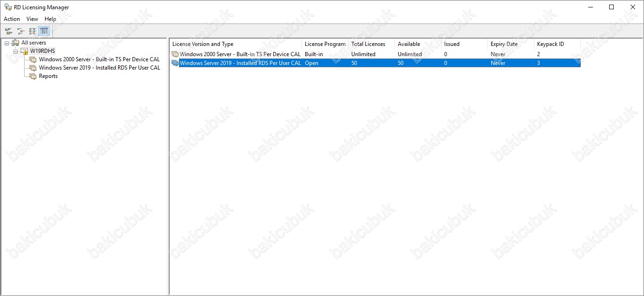Viewport: 644px width, 296px height.
Task: Click the W19RDHS server warning icon
Action: click(x=24, y=51)
